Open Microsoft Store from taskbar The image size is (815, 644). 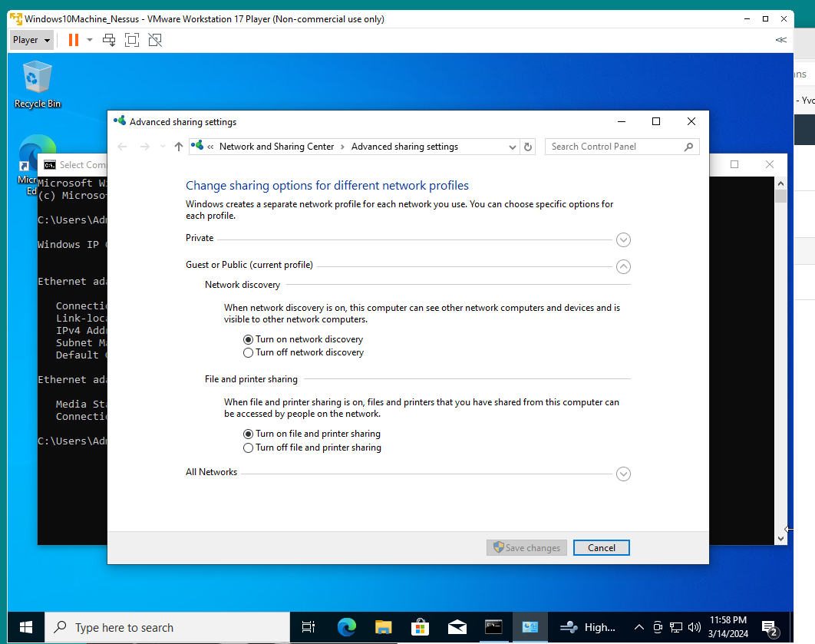[x=420, y=627]
